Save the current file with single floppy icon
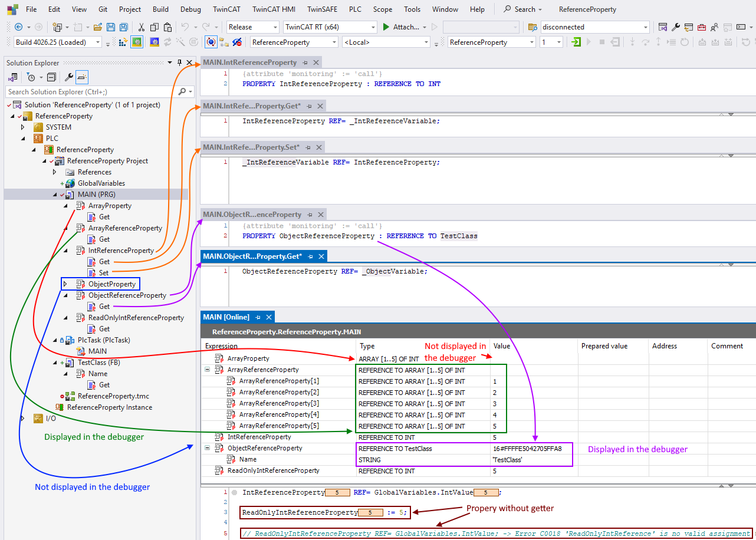Screen dimensions: 756x540 tap(111, 27)
